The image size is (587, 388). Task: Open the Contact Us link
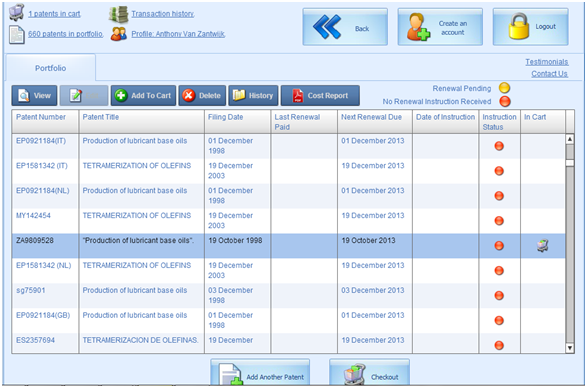[x=549, y=74]
